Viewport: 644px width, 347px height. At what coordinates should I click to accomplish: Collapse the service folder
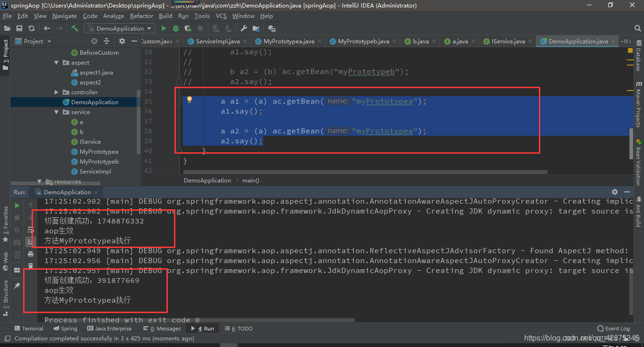tap(57, 112)
